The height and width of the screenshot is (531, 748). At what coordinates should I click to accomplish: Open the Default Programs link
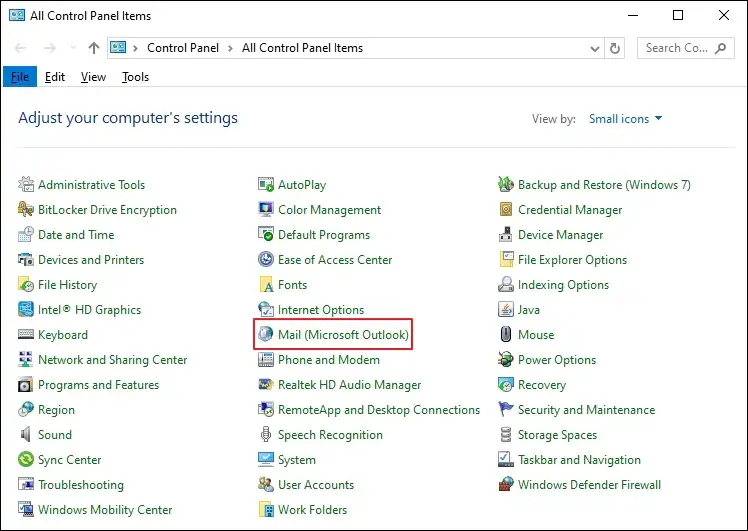[324, 235]
